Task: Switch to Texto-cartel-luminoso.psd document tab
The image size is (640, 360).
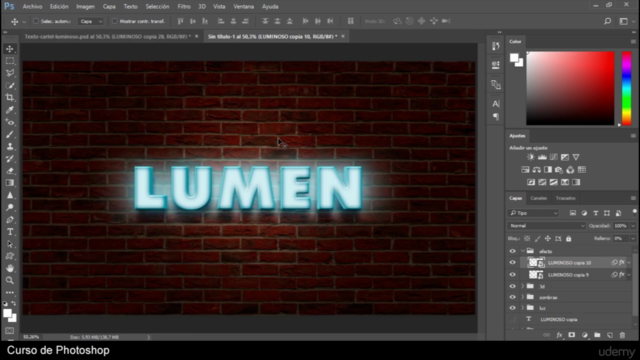Action: pyautogui.click(x=107, y=37)
